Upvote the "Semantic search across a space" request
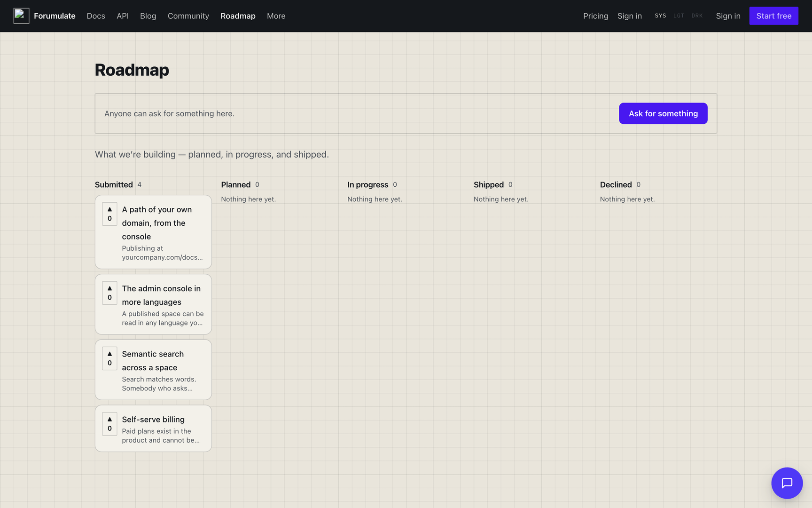812x508 pixels. click(109, 358)
